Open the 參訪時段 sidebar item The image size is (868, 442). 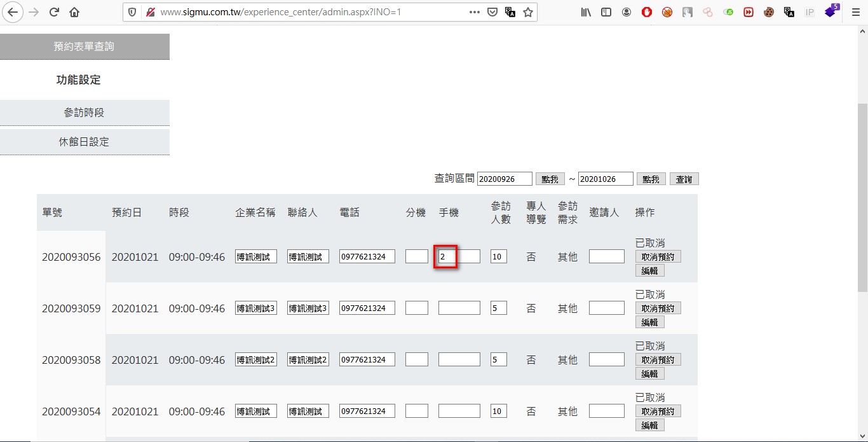point(85,113)
